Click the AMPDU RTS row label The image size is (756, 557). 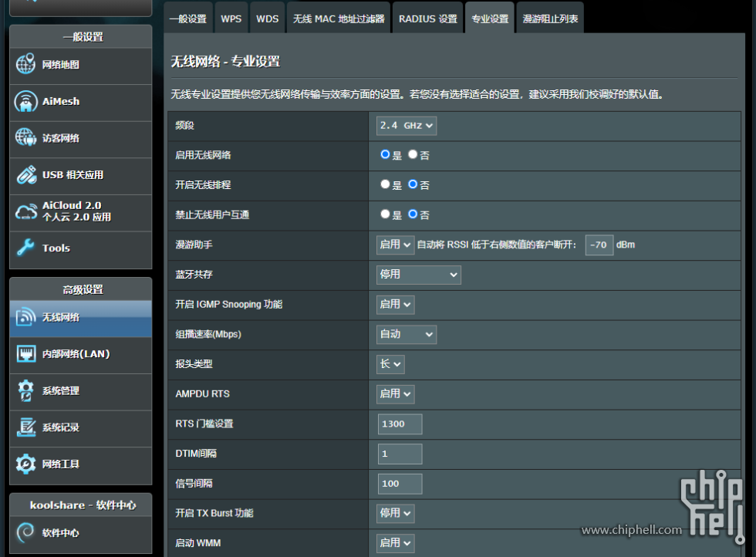202,394
